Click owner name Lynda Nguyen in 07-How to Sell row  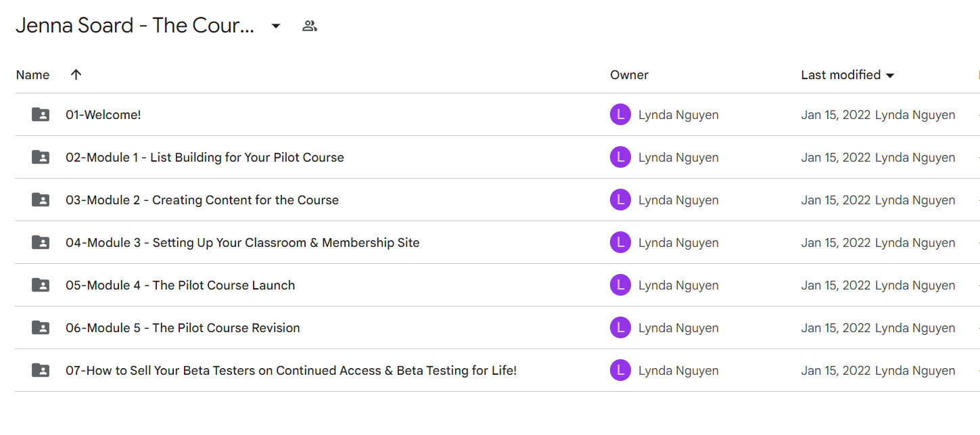678,371
